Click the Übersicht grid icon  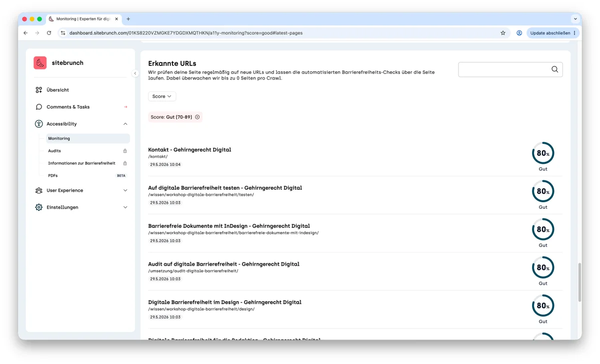(39, 90)
